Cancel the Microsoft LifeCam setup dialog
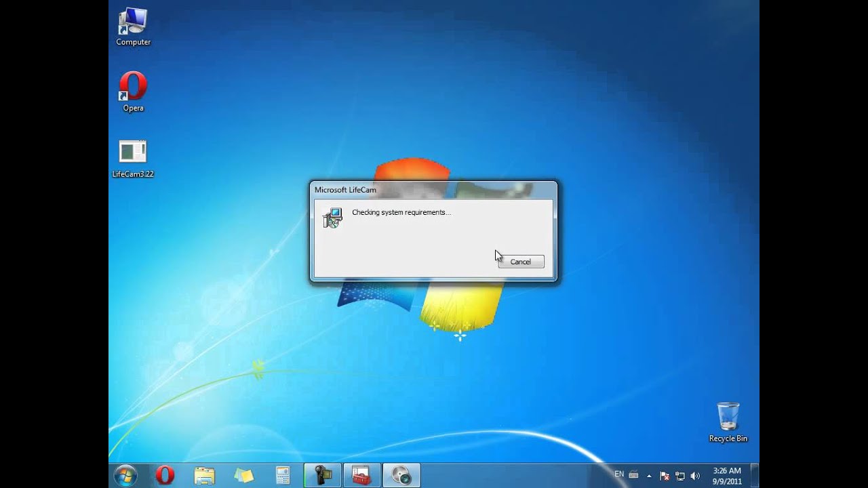Screen dimensions: 868x488 tap(521, 262)
